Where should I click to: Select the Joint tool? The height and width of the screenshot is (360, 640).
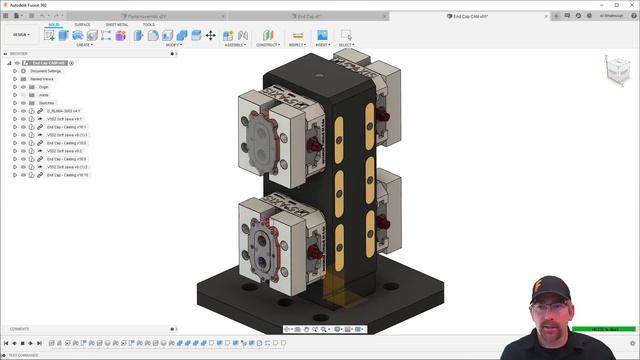pyautogui.click(x=243, y=35)
